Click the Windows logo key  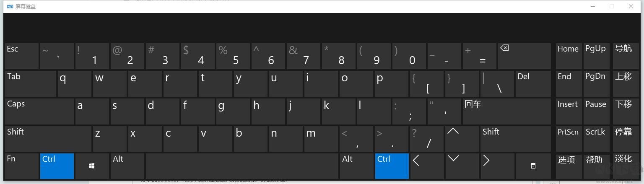point(92,166)
